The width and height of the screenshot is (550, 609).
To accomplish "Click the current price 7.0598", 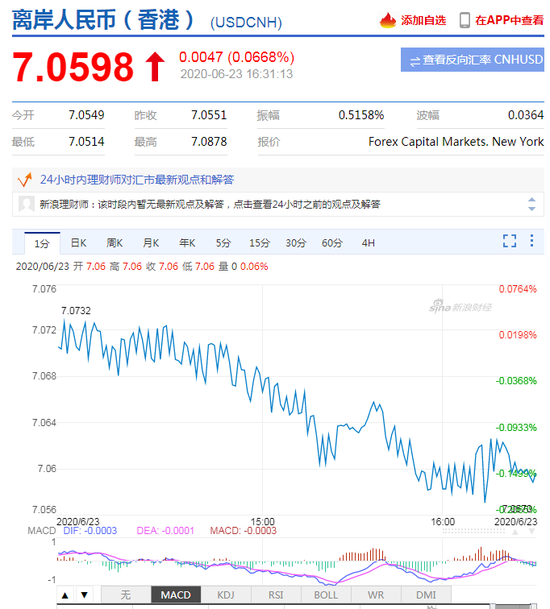I will click(x=73, y=67).
